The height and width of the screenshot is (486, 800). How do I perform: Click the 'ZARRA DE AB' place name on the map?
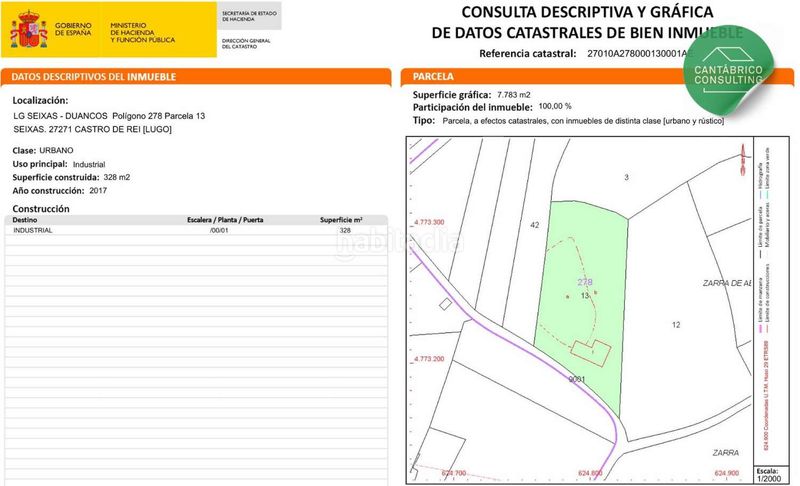[x=727, y=284]
